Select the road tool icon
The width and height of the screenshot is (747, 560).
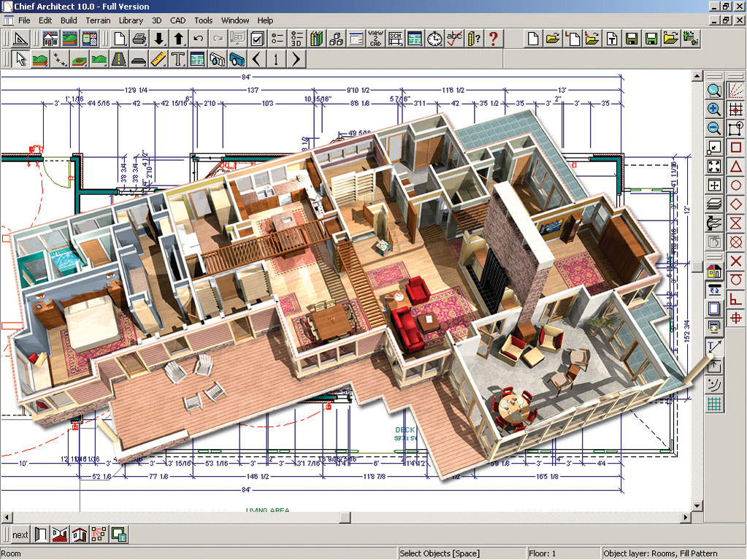pos(118,60)
